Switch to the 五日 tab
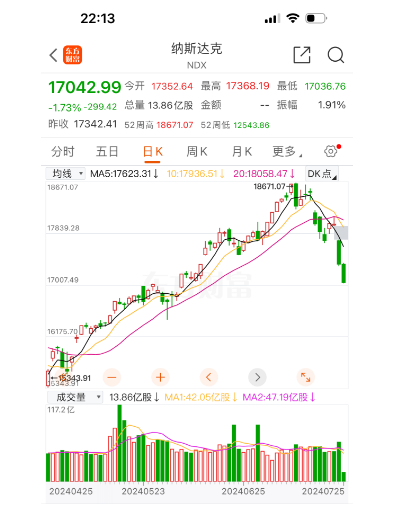This screenshot has height=506, width=402. pos(107,152)
